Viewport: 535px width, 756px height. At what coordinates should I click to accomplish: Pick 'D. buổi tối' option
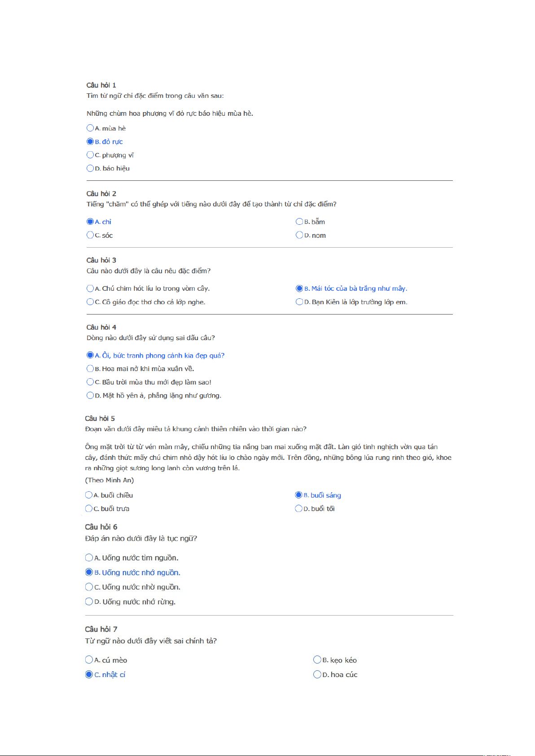point(298,508)
